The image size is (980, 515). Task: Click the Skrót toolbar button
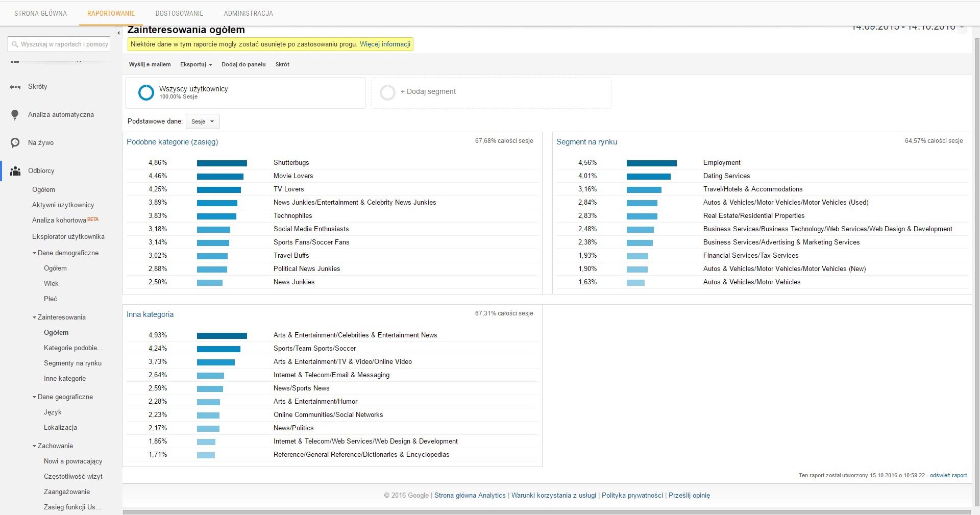tap(282, 64)
